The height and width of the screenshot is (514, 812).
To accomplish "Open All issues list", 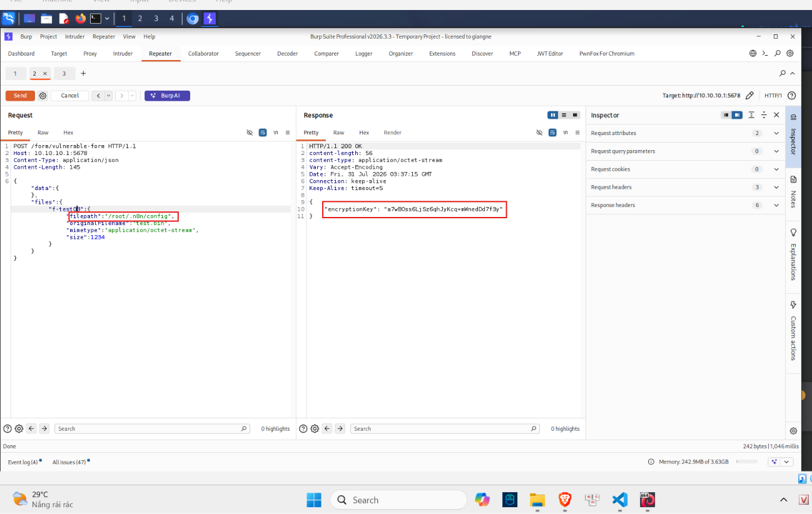I will click(69, 462).
